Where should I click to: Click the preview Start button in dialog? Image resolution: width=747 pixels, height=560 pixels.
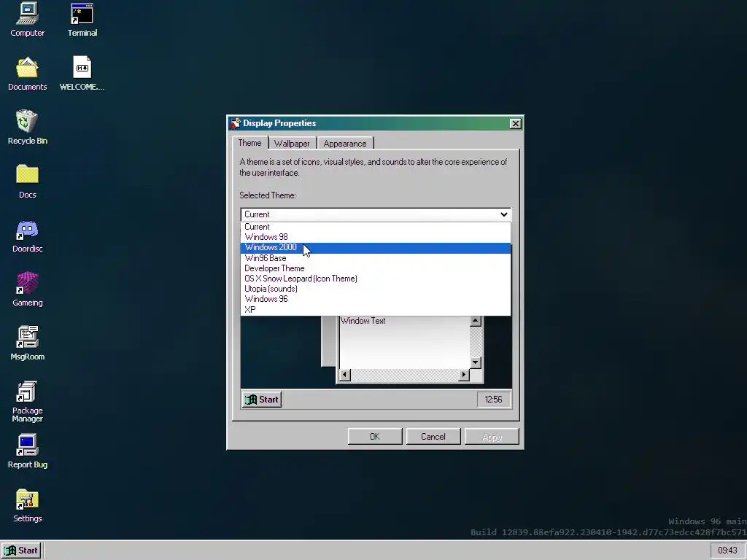(262, 400)
